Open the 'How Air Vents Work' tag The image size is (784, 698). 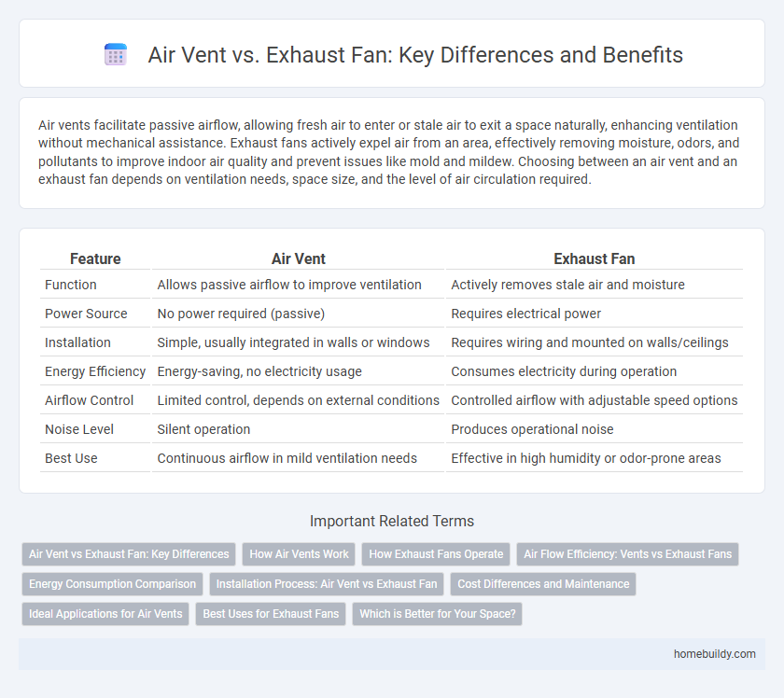(299, 554)
